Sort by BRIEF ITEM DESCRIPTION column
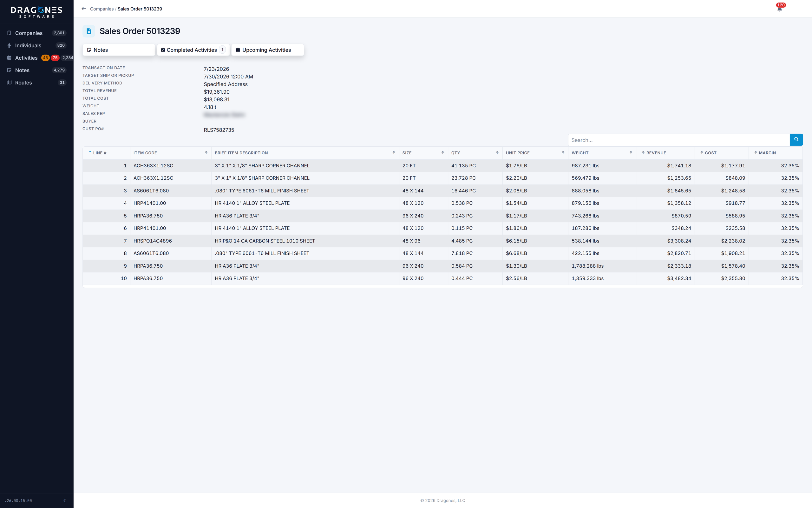The width and height of the screenshot is (812, 508). click(x=305, y=153)
